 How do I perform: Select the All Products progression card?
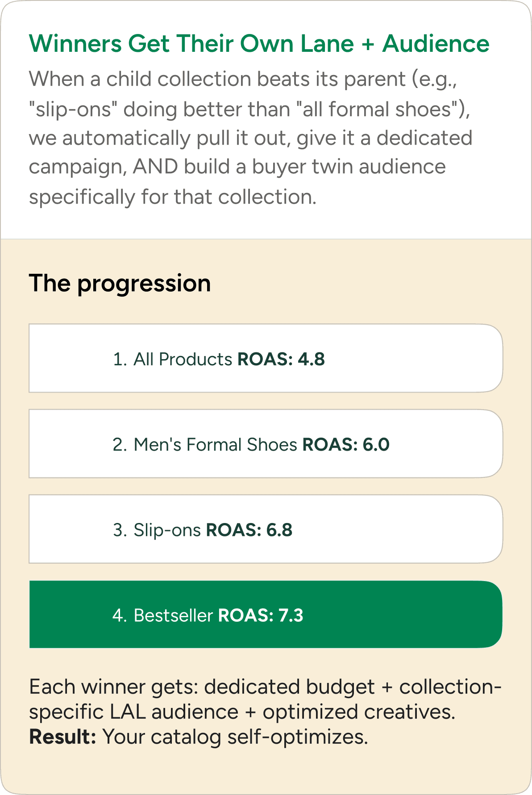[266, 358]
